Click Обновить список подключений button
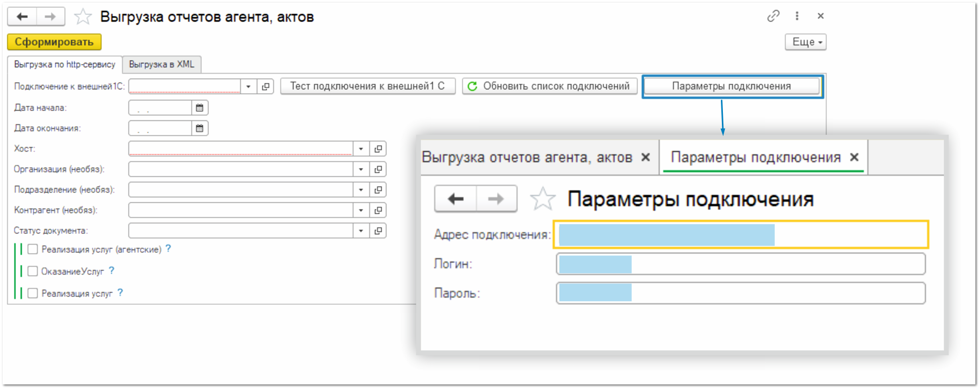This screenshot has width=980, height=389. (x=549, y=86)
